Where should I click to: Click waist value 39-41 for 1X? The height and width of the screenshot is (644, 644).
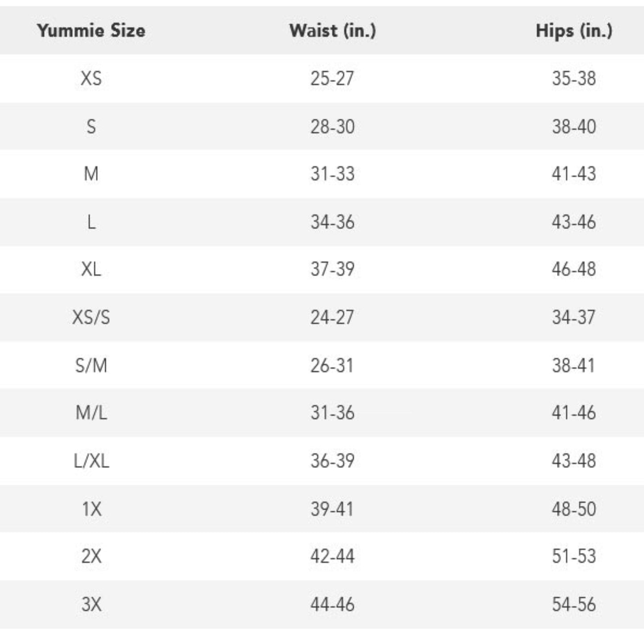coord(332,509)
